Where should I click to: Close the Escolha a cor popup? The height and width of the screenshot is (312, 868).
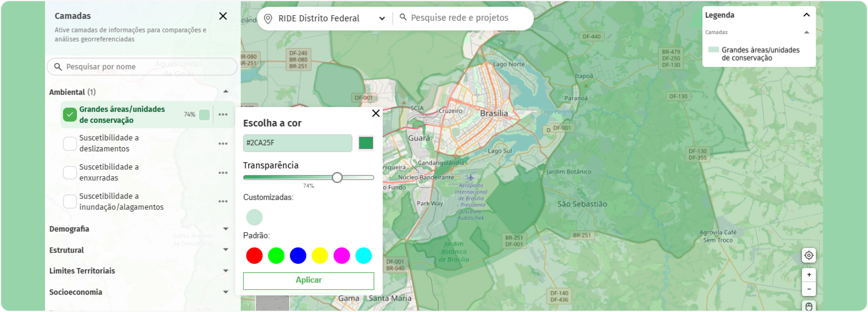[376, 113]
